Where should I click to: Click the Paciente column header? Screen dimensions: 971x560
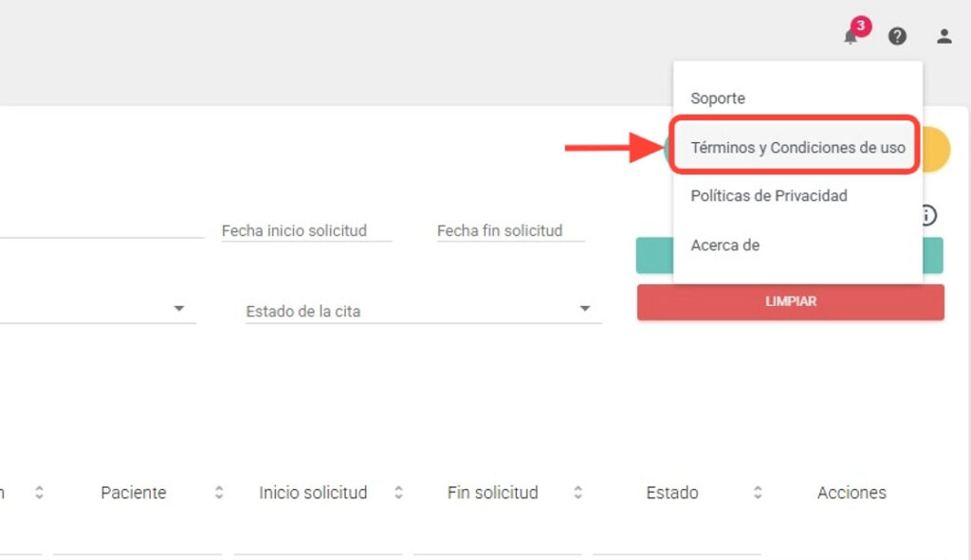pyautogui.click(x=134, y=493)
